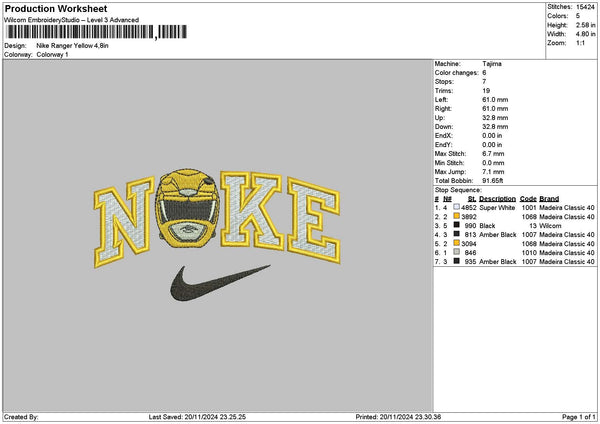Click the Description column header
Image resolution: width=600 pixels, height=424 pixels.
497,199
